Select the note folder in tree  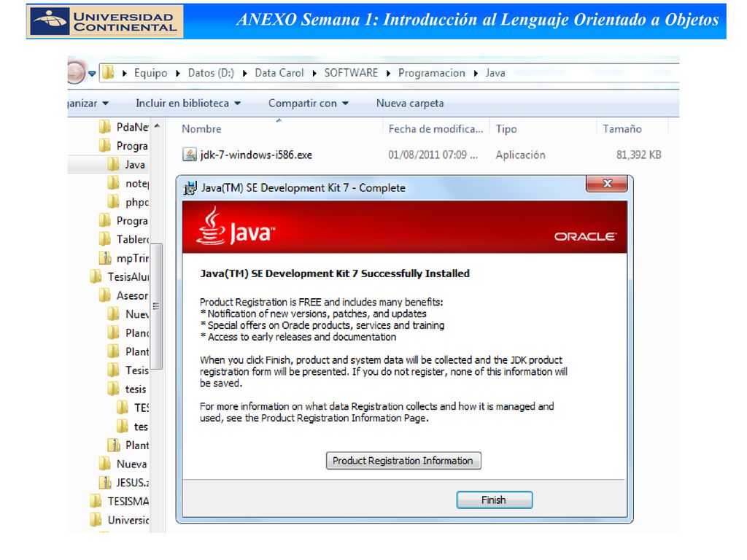128,183
